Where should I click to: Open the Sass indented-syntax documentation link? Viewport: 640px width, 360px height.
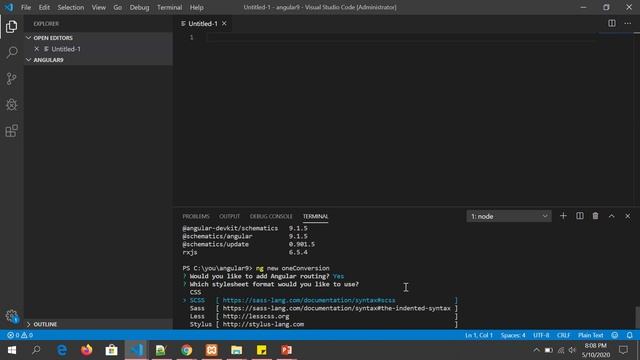point(336,308)
